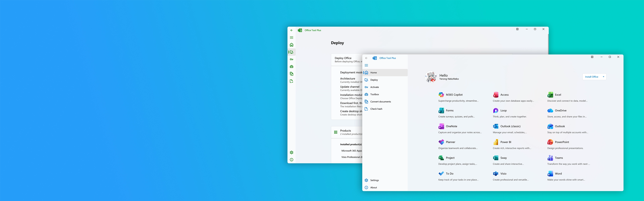This screenshot has width=644, height=201.
Task: Select the Project app icon
Action: coord(441,158)
